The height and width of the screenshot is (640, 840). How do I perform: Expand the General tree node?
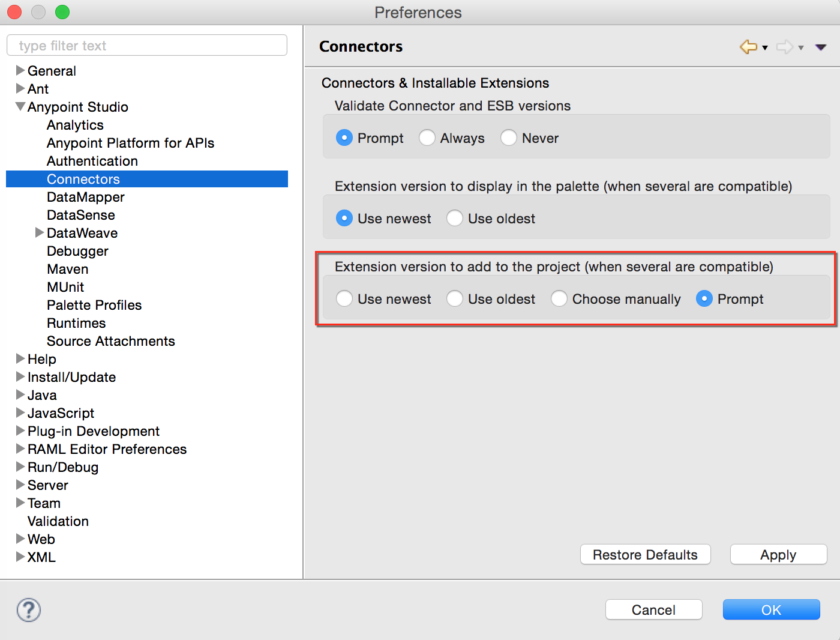coord(19,70)
